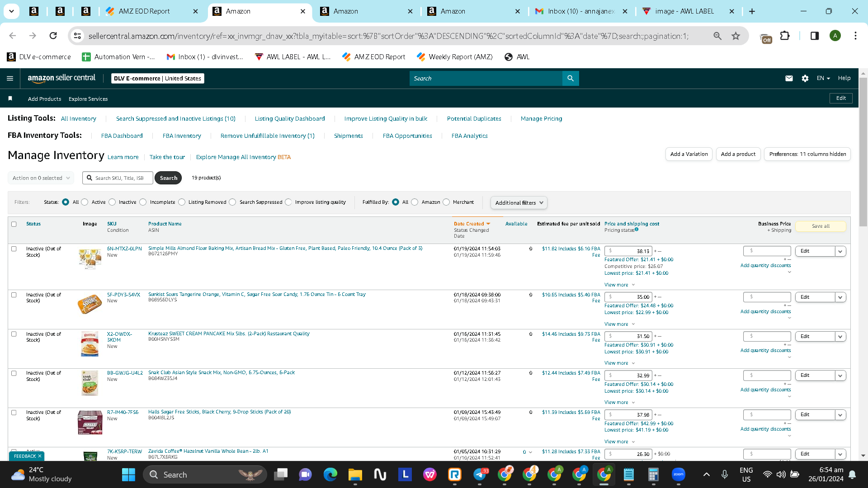Switch to the AMZ EOD Report tab
This screenshot has height=488, width=868.
point(151,11)
